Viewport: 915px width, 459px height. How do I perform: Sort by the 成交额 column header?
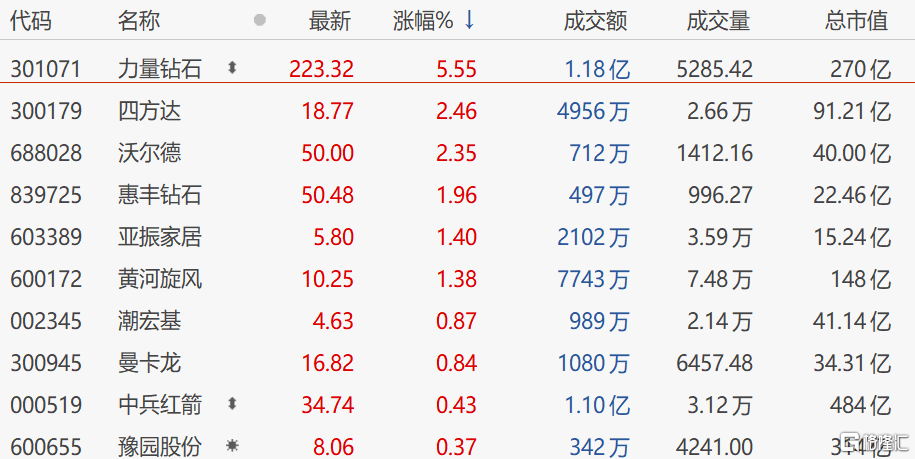click(x=596, y=21)
